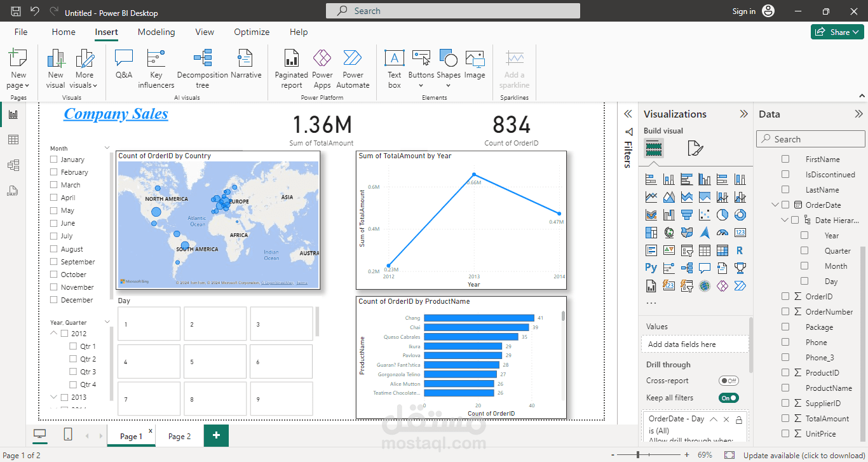Select the slicer visual icon
This screenshot has width=868, height=462.
click(686, 250)
